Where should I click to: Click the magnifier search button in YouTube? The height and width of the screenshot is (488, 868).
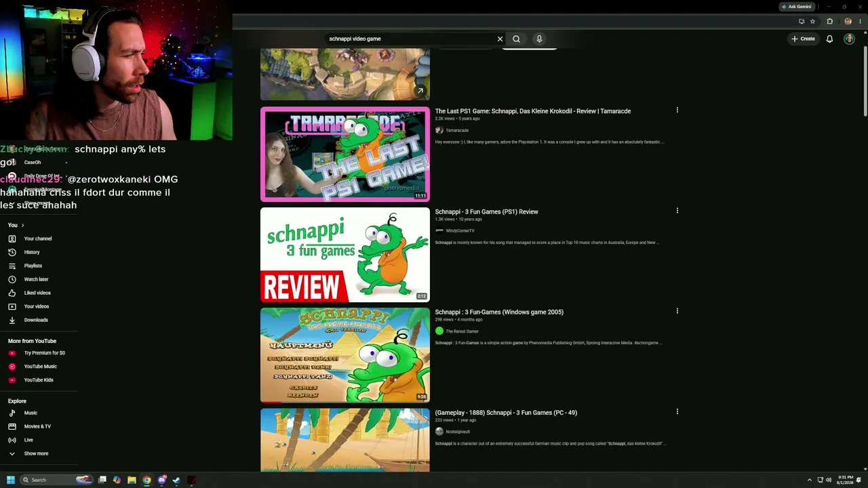pyautogui.click(x=516, y=39)
